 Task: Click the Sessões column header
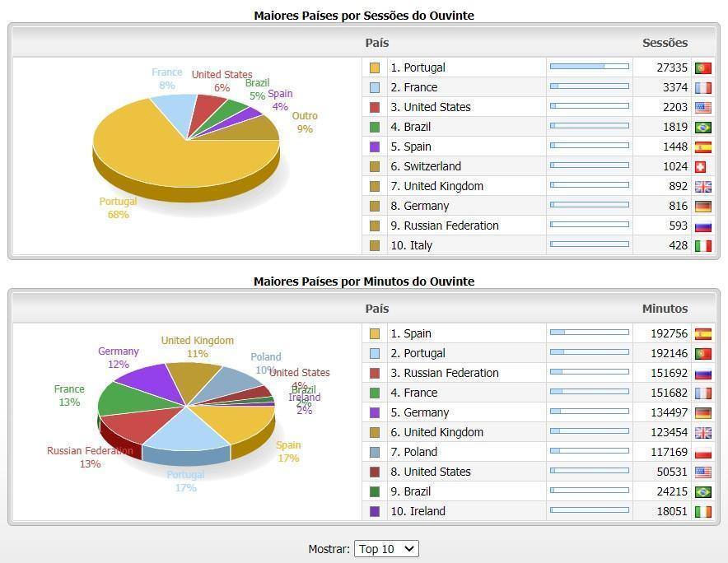(665, 43)
